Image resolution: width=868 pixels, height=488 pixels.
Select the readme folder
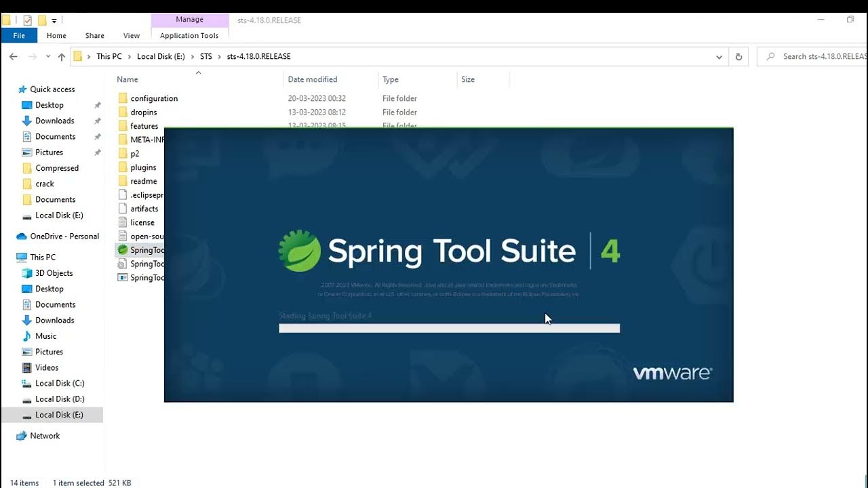[144, 181]
